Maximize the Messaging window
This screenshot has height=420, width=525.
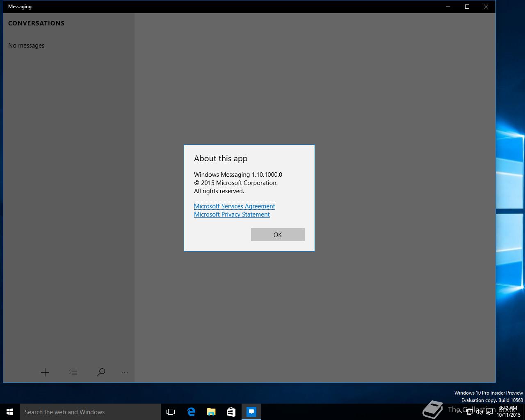point(467,7)
